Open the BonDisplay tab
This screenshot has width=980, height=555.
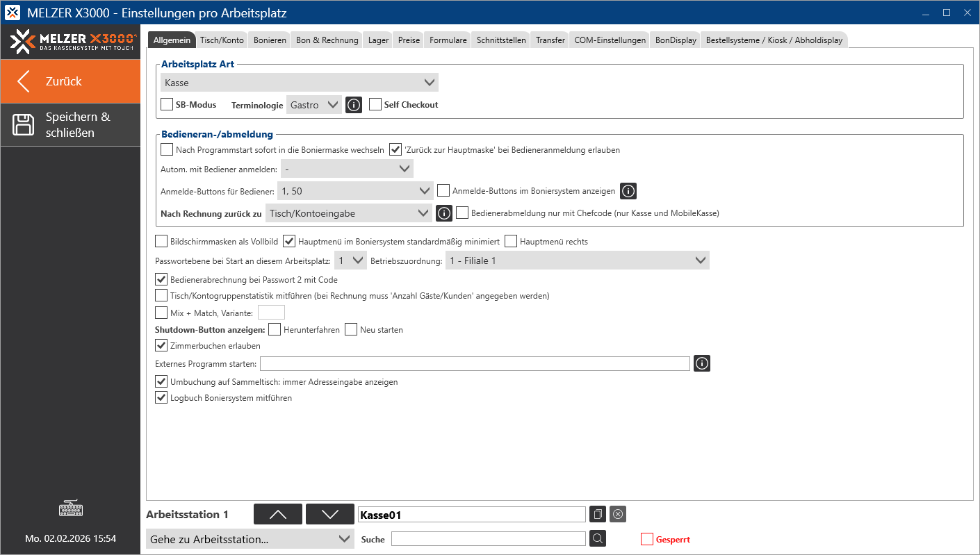click(x=676, y=40)
